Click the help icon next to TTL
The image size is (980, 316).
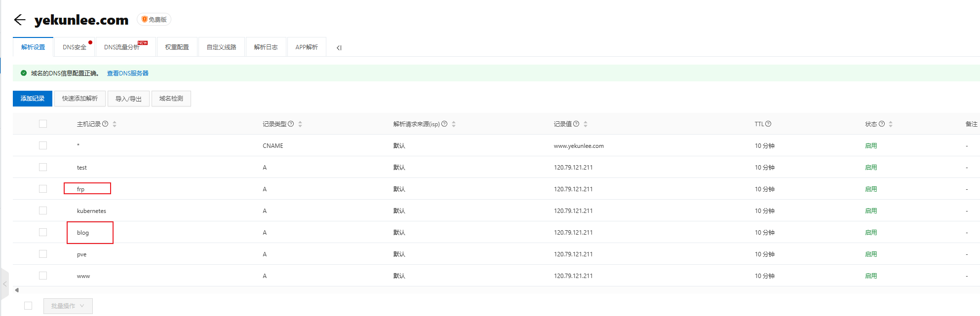click(768, 124)
